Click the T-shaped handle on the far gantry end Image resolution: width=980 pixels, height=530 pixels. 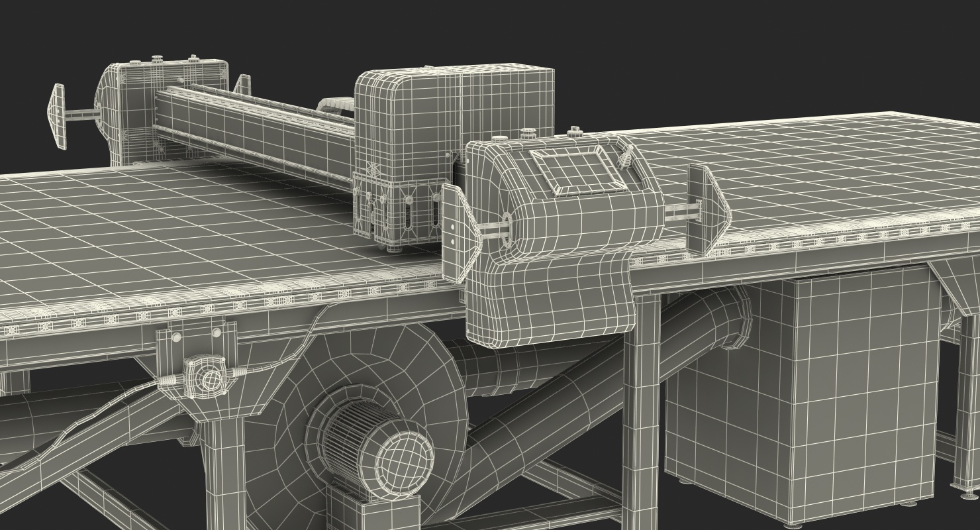point(68,116)
